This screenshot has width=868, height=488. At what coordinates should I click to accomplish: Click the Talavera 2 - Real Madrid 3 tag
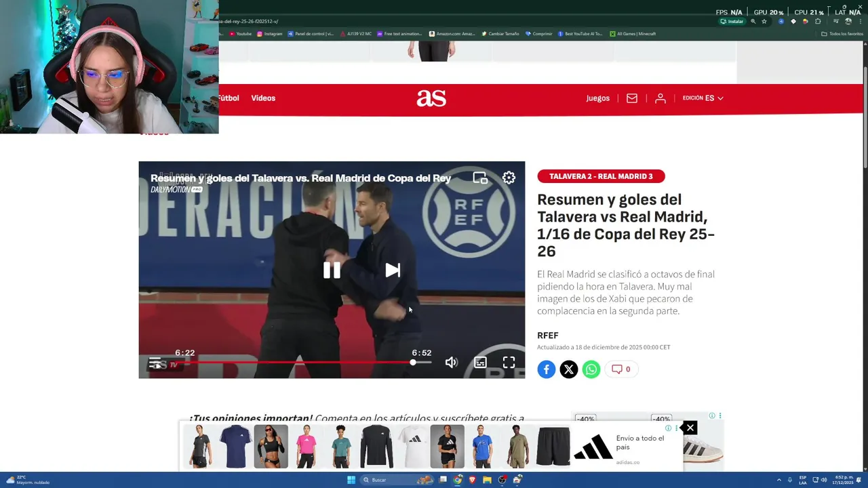pyautogui.click(x=601, y=176)
